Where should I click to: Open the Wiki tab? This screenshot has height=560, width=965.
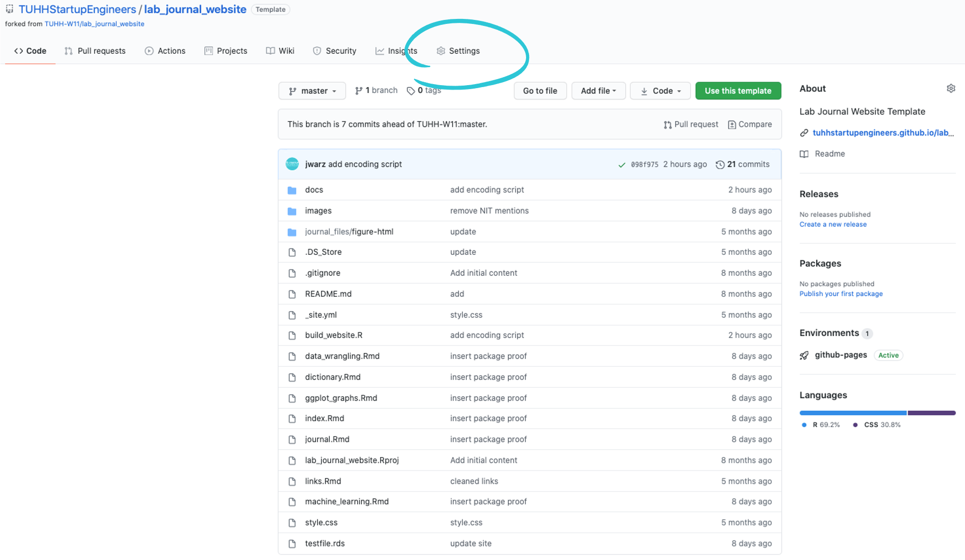[280, 51]
